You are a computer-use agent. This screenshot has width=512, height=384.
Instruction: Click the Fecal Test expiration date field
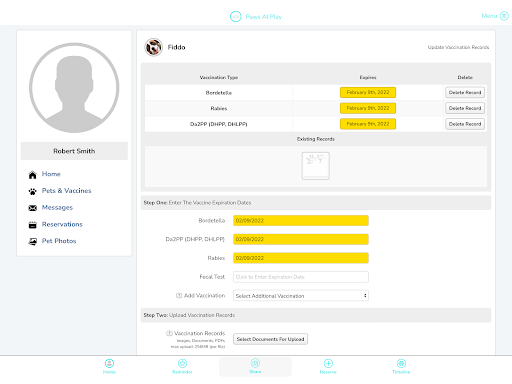tap(301, 277)
